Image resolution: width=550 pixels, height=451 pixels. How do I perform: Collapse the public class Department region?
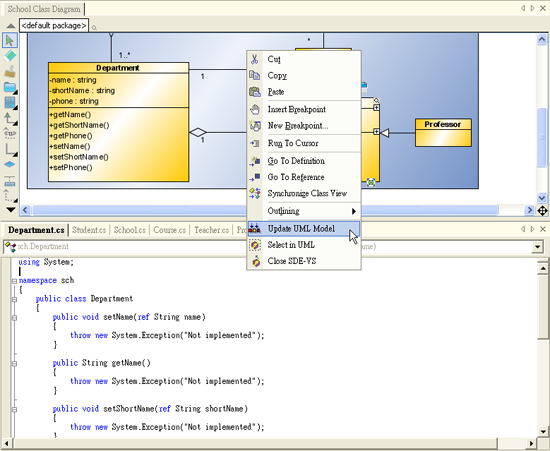(x=14, y=299)
